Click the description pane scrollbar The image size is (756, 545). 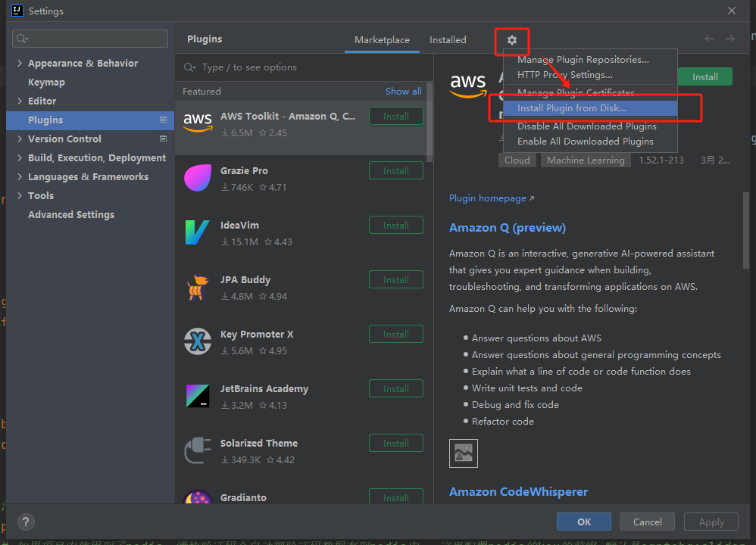[745, 230]
